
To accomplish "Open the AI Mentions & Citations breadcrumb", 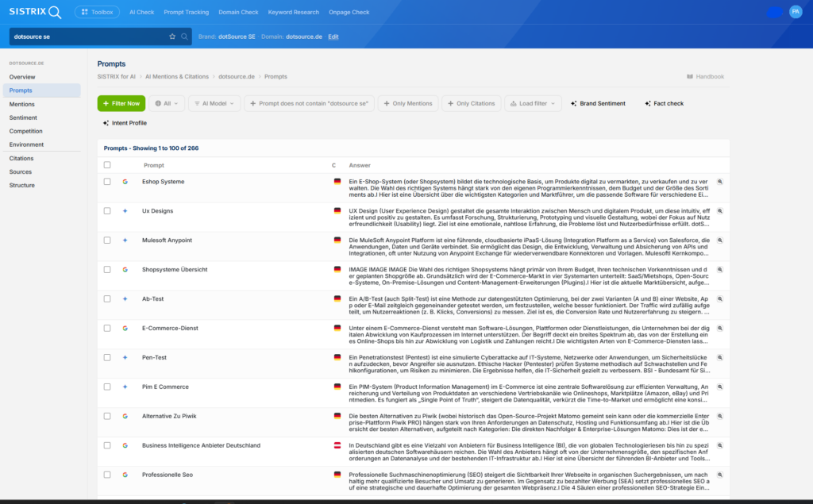I will click(x=177, y=77).
